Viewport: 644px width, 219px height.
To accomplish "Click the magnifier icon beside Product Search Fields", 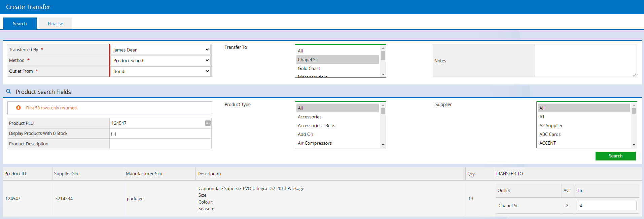I will [x=9, y=91].
